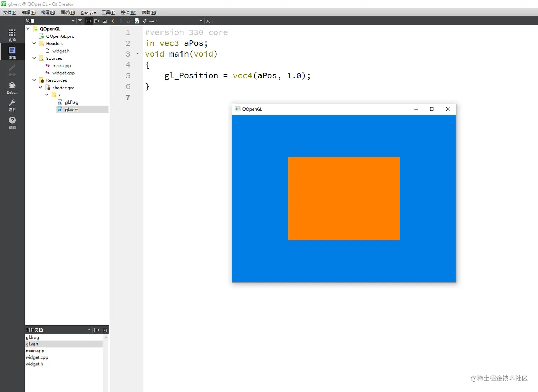
Task: Maximize the QOpenGL window
Action: click(x=432, y=109)
